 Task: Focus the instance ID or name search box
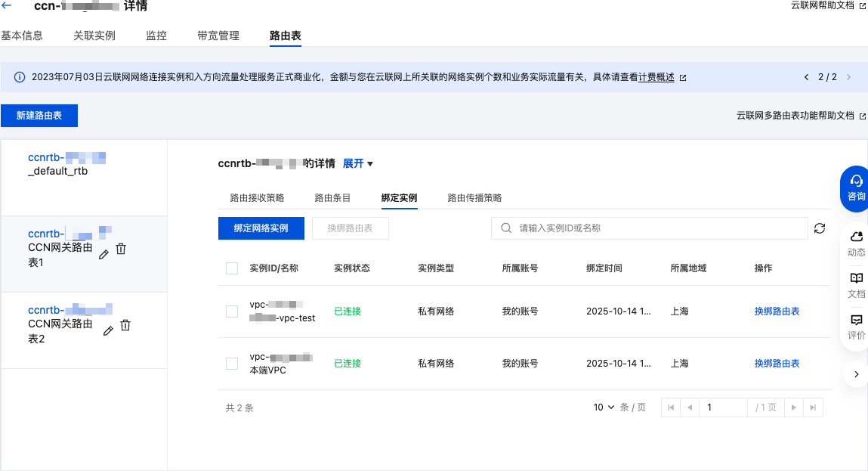(x=657, y=228)
